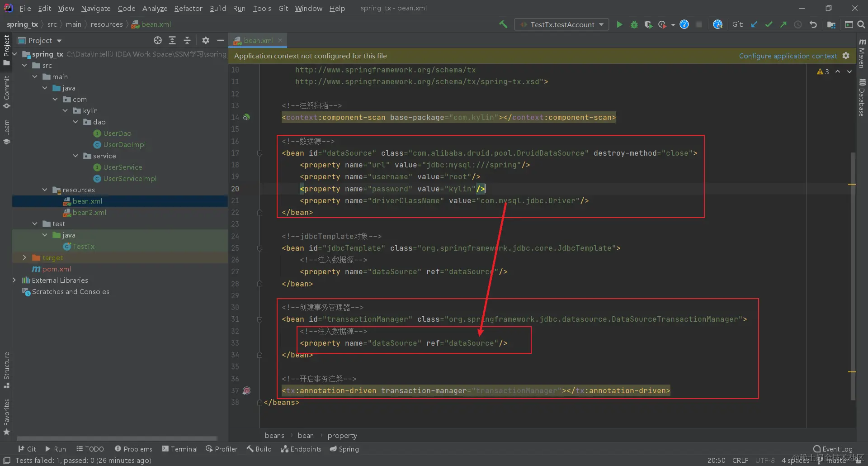Run TestTx.testAccount with the green play icon
The image size is (868, 466).
619,24
